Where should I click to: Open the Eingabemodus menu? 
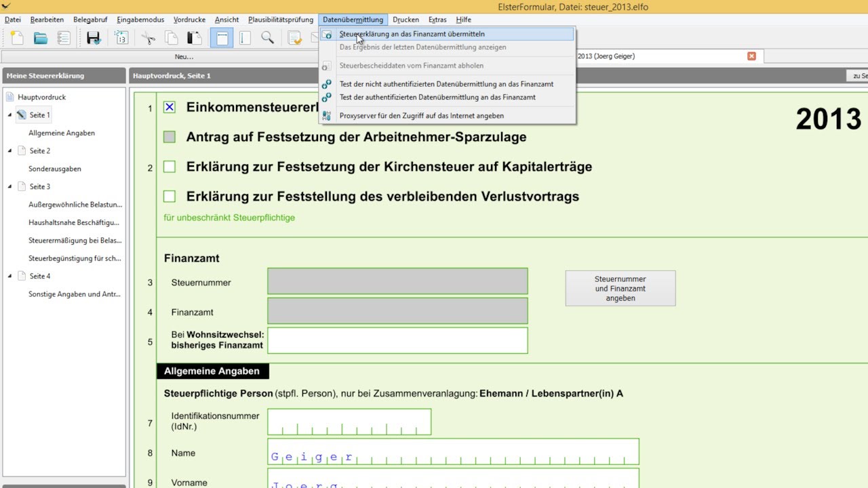[x=142, y=20]
